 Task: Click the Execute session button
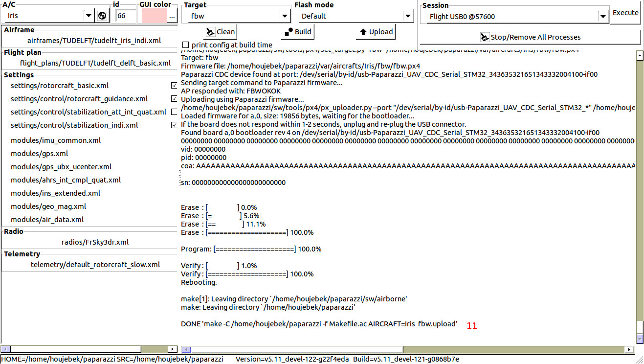(625, 13)
